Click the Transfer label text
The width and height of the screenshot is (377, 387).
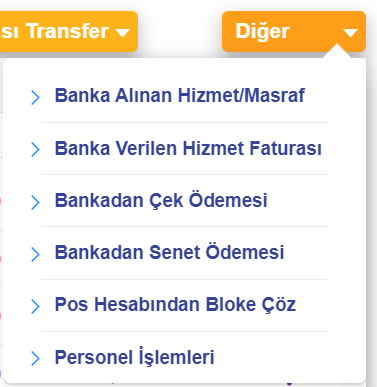point(67,31)
